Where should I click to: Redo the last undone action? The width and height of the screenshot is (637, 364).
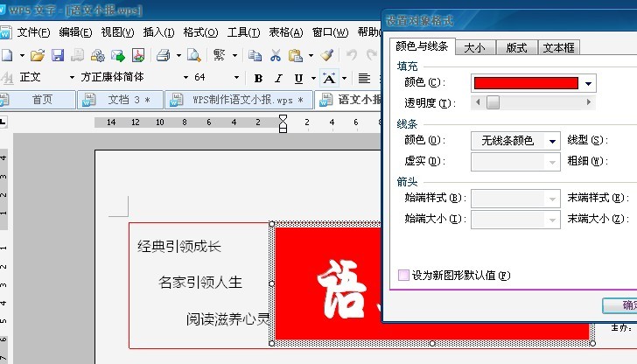(x=371, y=55)
